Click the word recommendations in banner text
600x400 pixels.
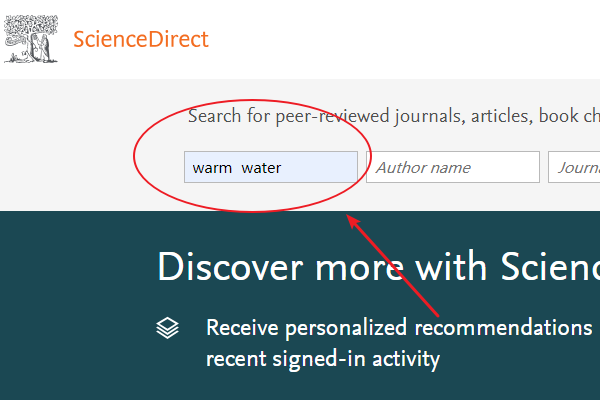point(503,328)
